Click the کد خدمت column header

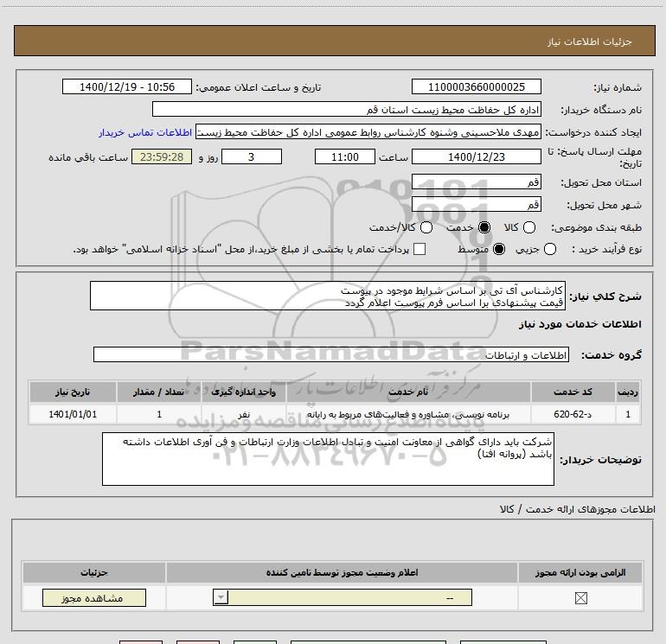[x=573, y=392]
